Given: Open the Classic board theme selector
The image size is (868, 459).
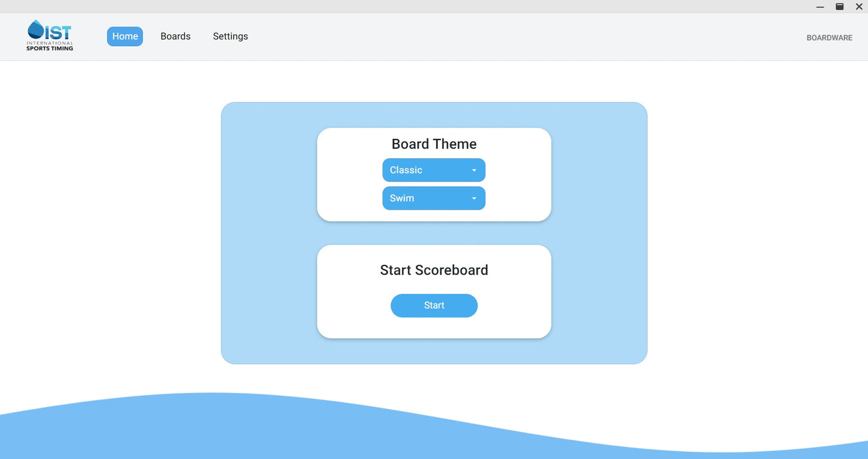Looking at the screenshot, I should tap(426, 170).
